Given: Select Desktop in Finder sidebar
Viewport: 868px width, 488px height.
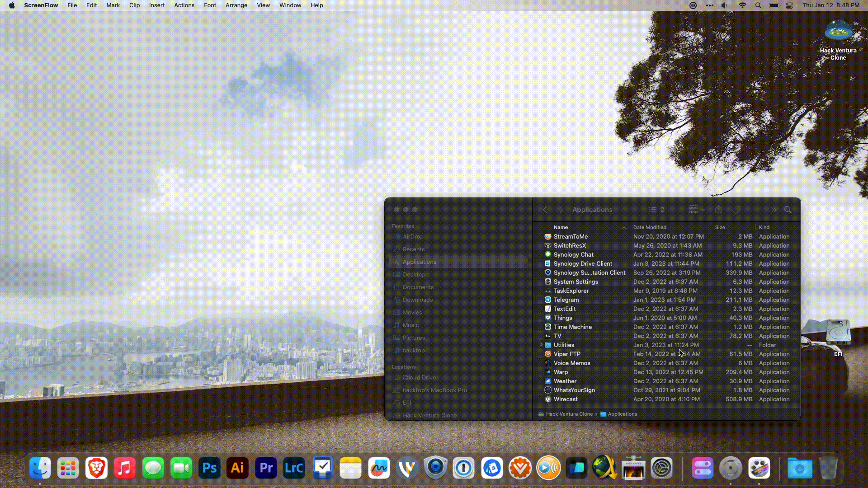Looking at the screenshot, I should (458, 274).
